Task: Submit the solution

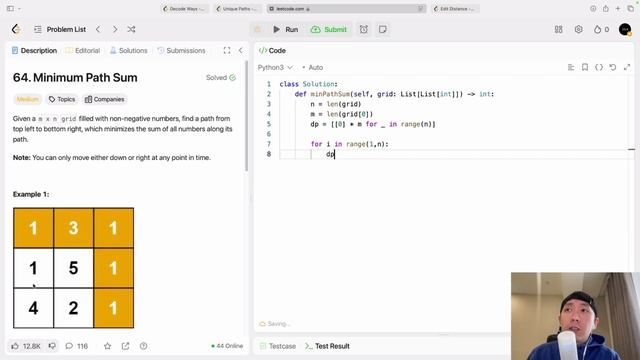Action: [329, 29]
